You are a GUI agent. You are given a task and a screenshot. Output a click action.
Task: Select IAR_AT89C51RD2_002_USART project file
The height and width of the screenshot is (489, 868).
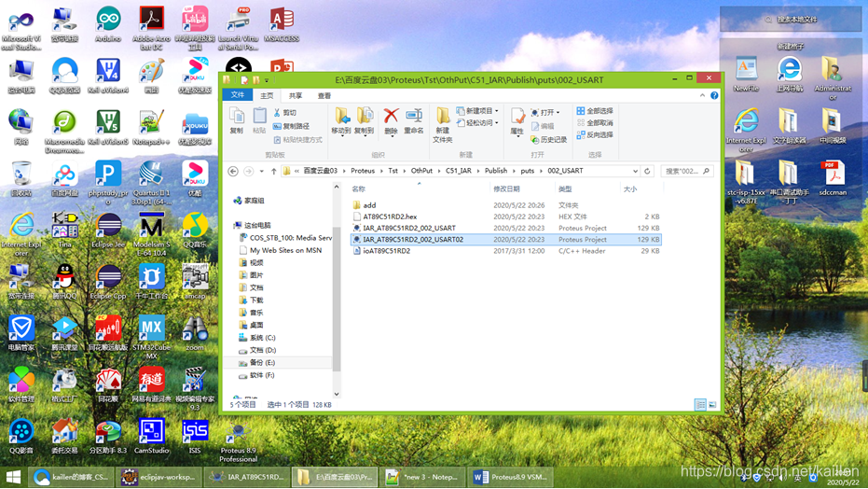(506, 228)
